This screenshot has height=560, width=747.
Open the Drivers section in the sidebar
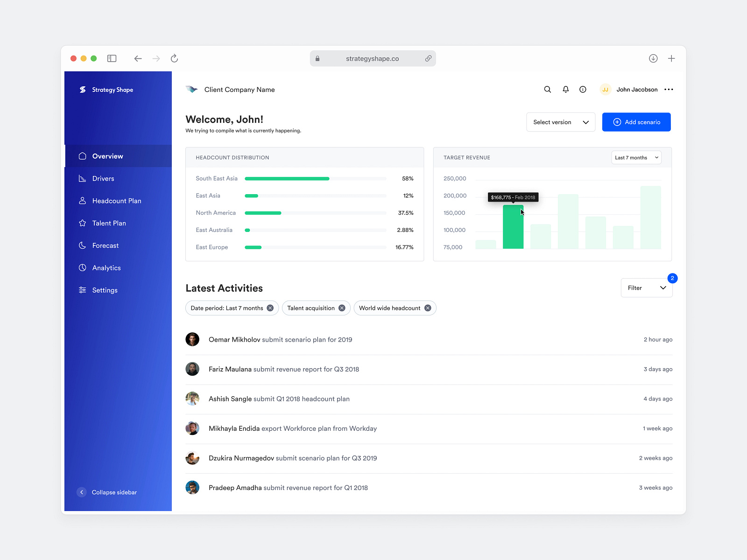pyautogui.click(x=103, y=178)
